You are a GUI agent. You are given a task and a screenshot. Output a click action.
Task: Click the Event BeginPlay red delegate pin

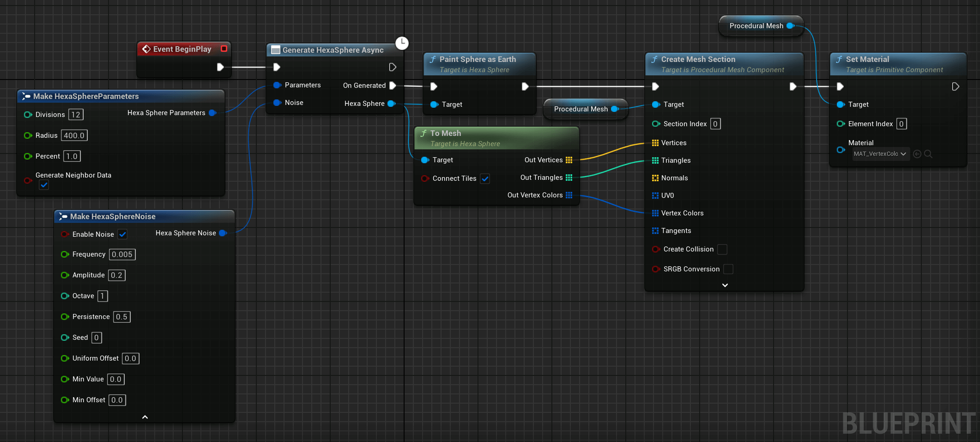coord(224,49)
